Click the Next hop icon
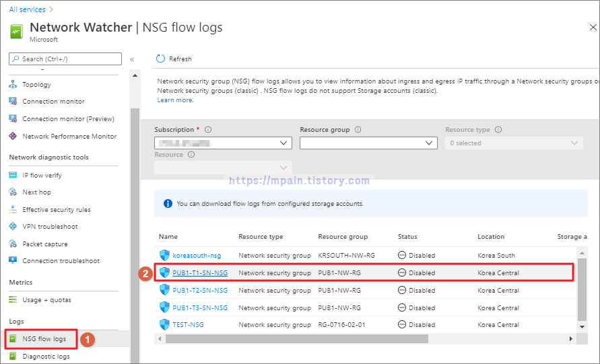The height and width of the screenshot is (364, 600). [x=13, y=192]
